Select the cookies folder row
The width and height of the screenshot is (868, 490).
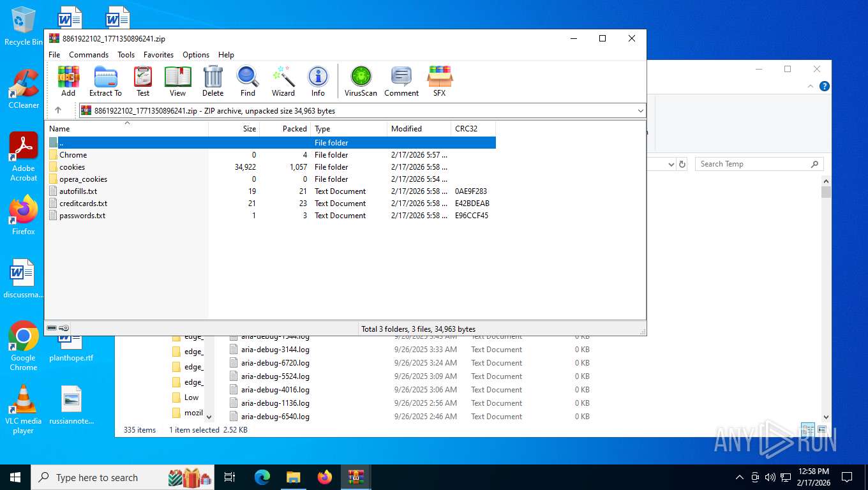[x=271, y=167]
